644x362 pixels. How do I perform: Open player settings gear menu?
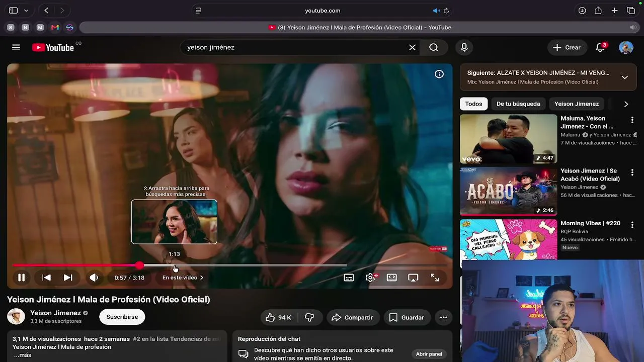pos(370,278)
